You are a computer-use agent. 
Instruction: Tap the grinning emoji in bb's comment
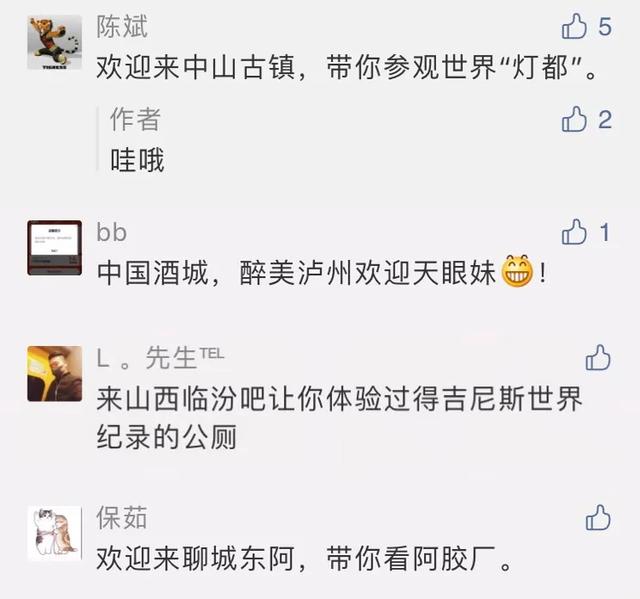[517, 272]
